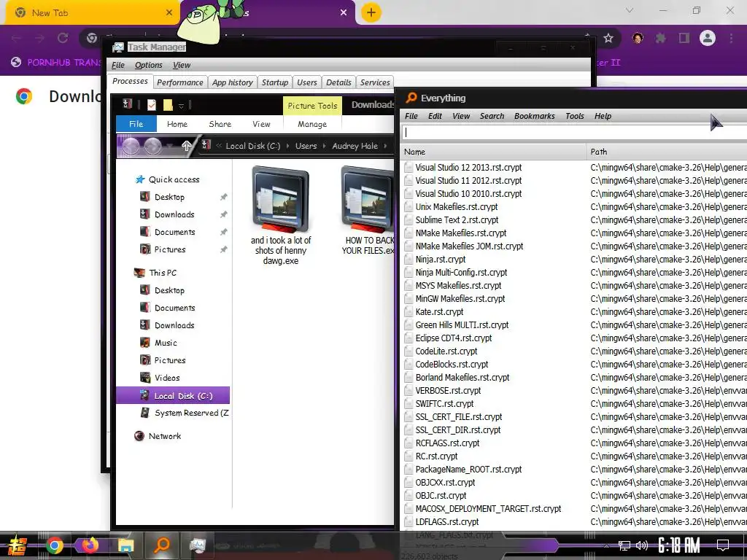The height and width of the screenshot is (560, 747).
Task: Open Task Manager taskbar icon
Action: pos(197,545)
